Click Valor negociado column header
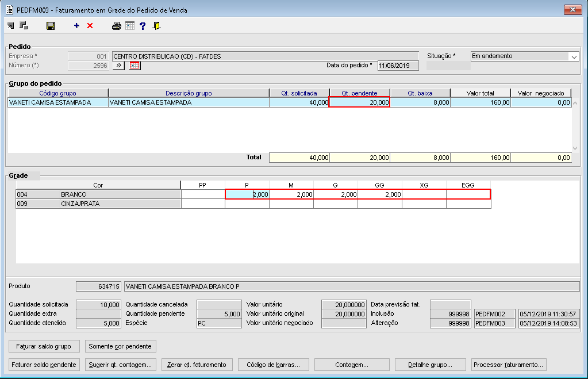 click(x=541, y=93)
